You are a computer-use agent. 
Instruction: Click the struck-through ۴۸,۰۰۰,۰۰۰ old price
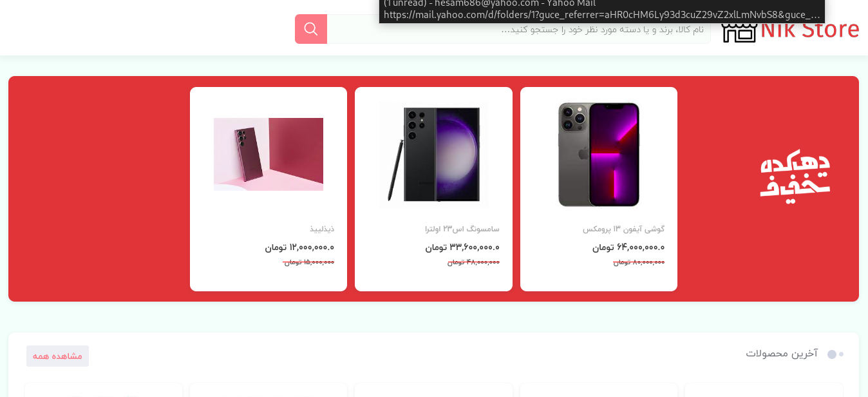[473, 262]
